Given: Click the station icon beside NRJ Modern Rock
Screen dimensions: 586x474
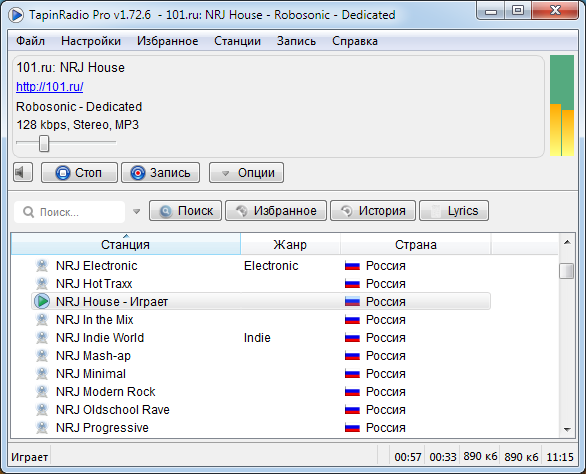Looking at the screenshot, I should pyautogui.click(x=42, y=391).
